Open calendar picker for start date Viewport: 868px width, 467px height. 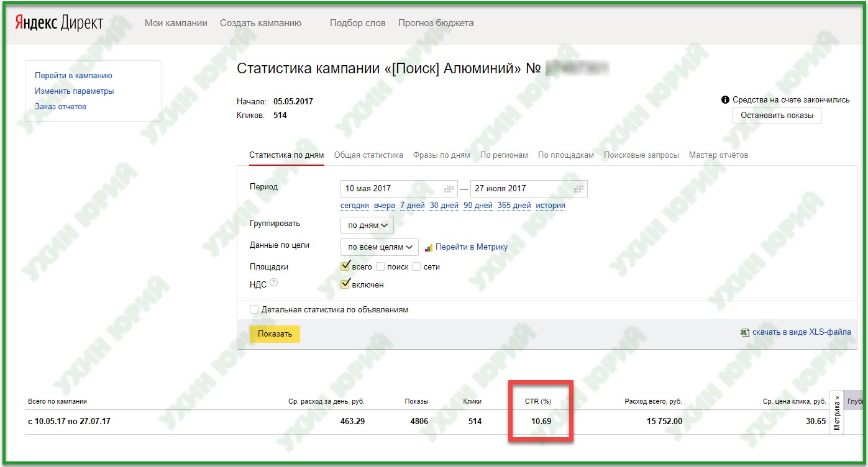(x=449, y=189)
